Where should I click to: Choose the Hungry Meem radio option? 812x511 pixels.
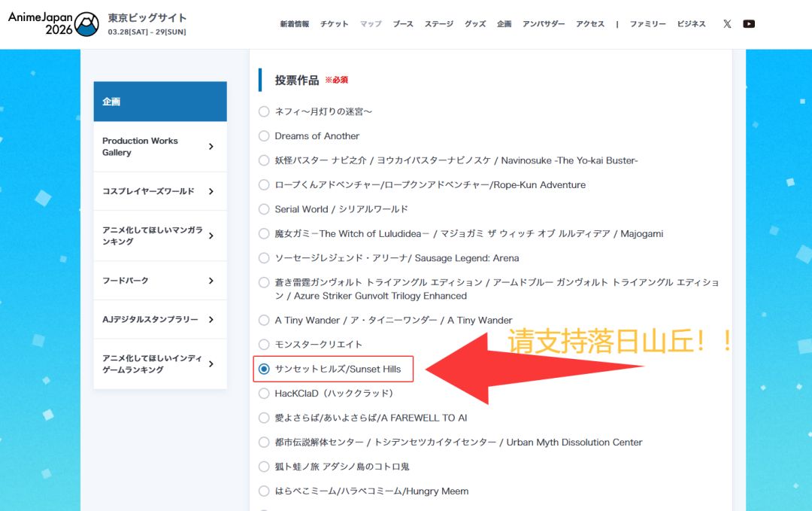coord(264,491)
